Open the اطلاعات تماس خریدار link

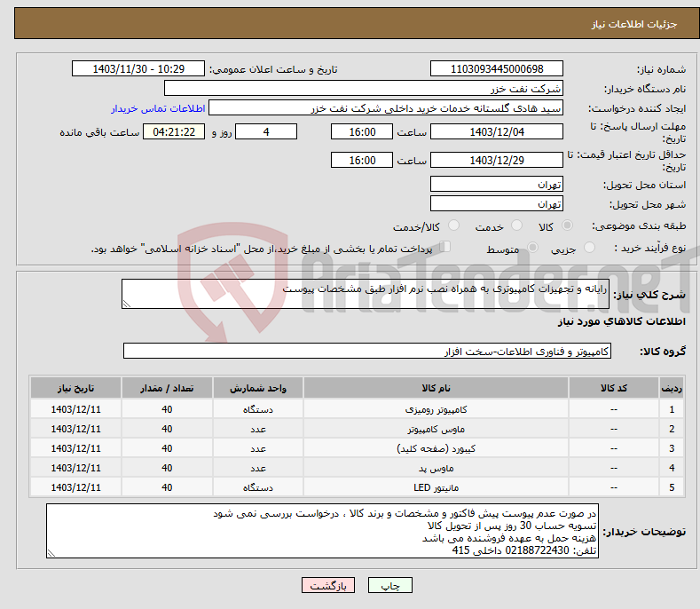tap(158, 108)
